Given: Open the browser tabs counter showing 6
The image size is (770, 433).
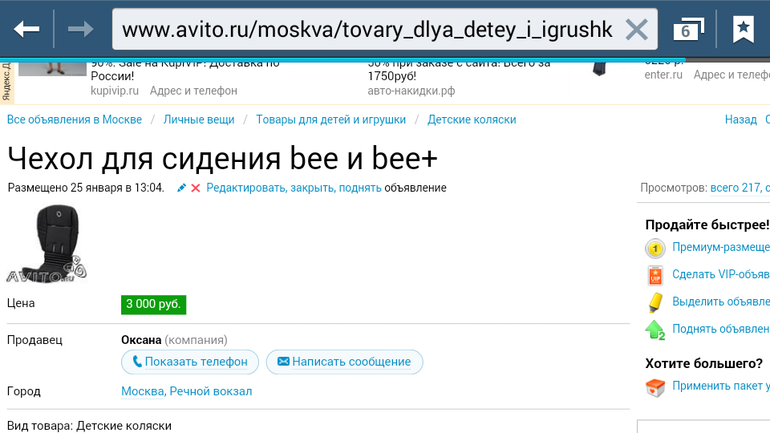Looking at the screenshot, I should (688, 29).
